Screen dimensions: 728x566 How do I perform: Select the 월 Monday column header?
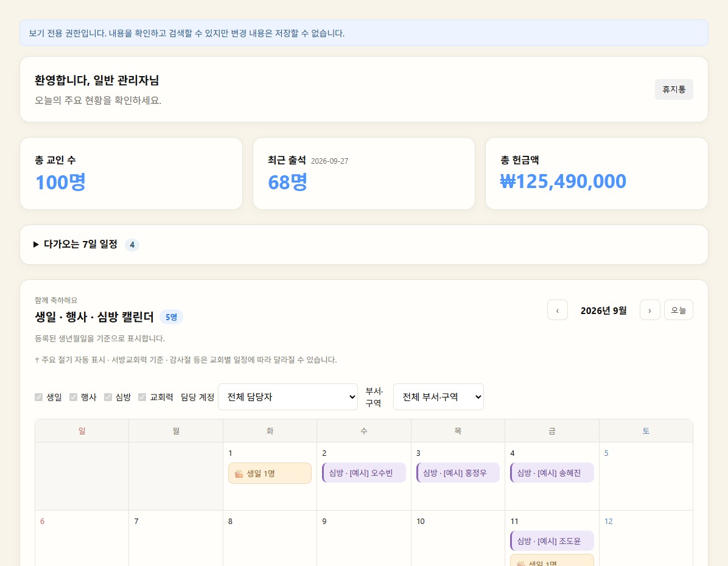[176, 431]
